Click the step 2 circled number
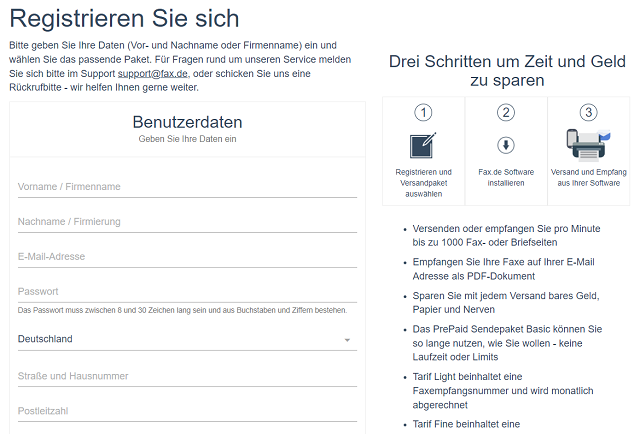 [x=506, y=112]
